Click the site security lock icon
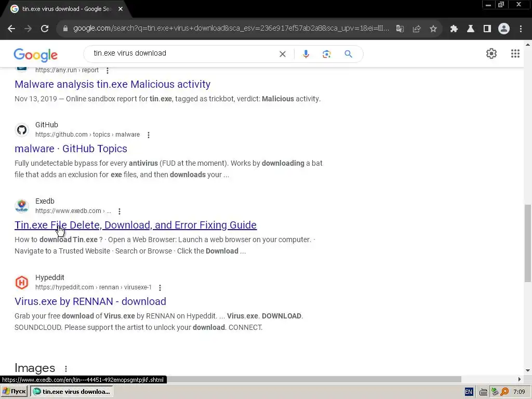The height and width of the screenshot is (399, 532). (65, 29)
